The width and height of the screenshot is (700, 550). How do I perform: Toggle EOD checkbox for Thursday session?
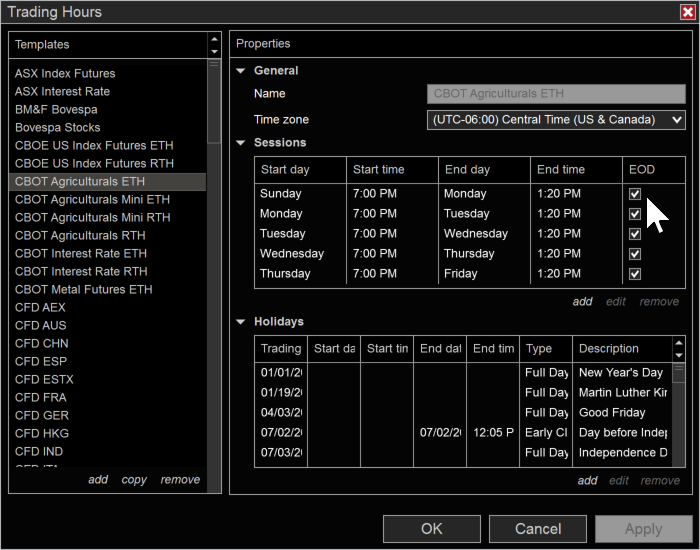point(635,274)
